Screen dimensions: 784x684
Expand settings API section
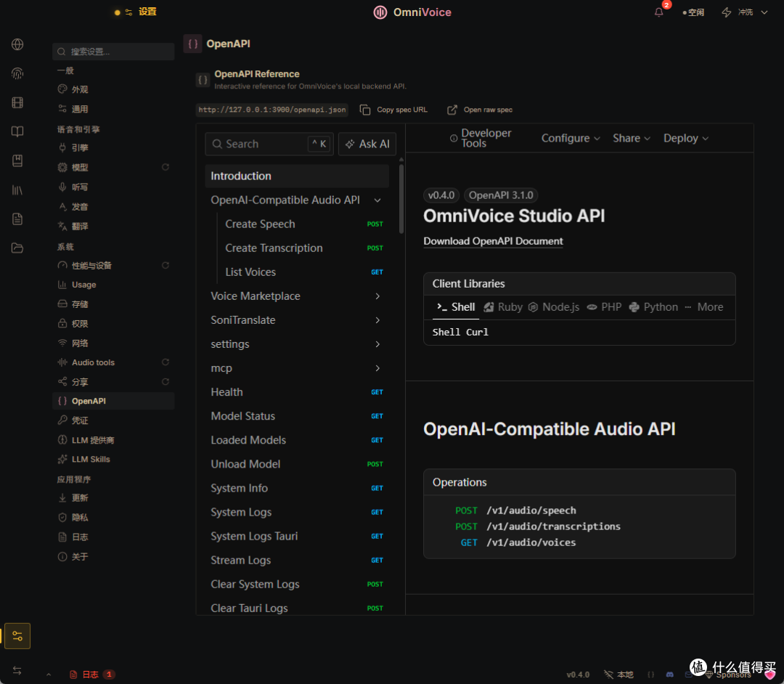pyautogui.click(x=377, y=344)
